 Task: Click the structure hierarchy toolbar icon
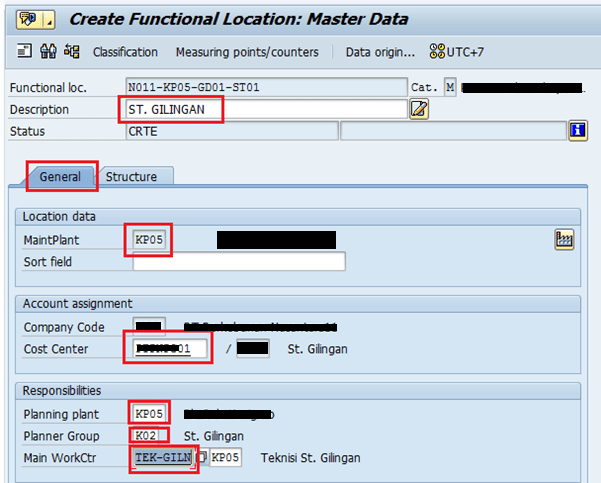(71, 52)
